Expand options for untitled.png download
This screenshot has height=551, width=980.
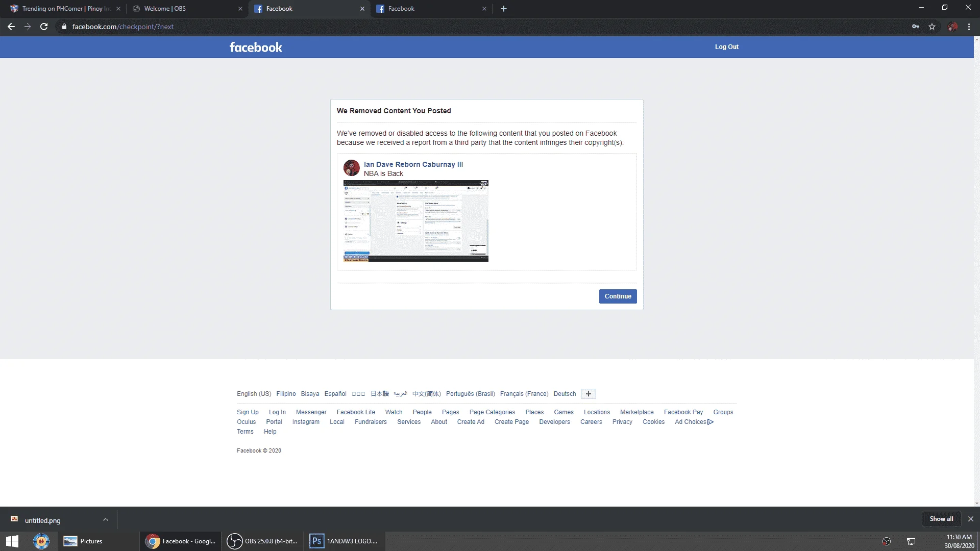(x=105, y=520)
